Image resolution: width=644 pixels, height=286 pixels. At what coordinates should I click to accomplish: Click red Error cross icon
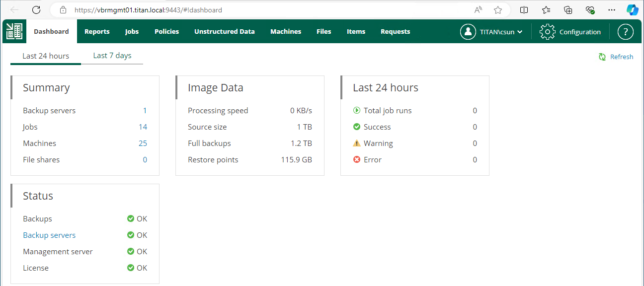(x=357, y=160)
